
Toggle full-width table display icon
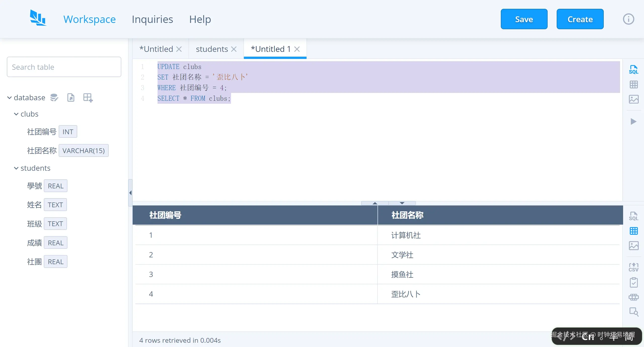(633, 297)
